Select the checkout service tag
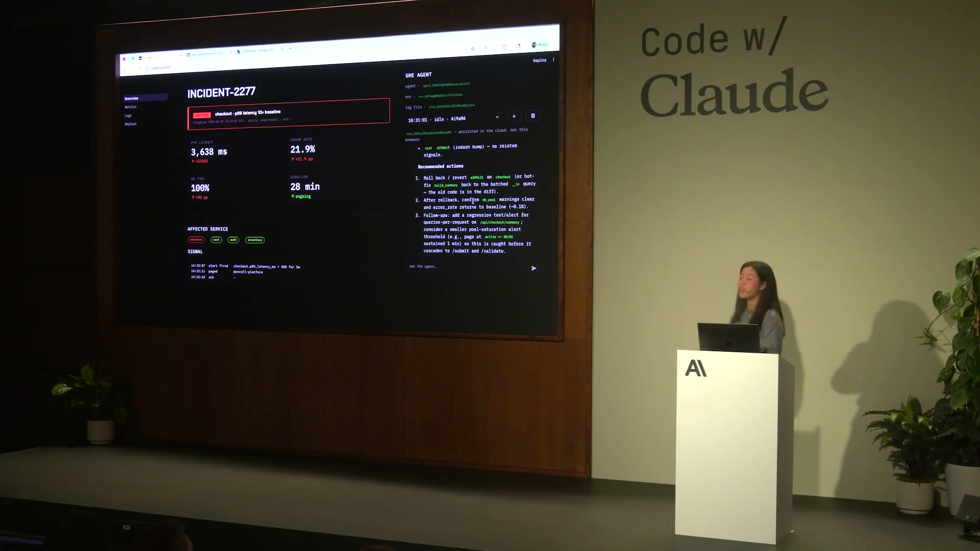This screenshot has height=551, width=980. (196, 240)
